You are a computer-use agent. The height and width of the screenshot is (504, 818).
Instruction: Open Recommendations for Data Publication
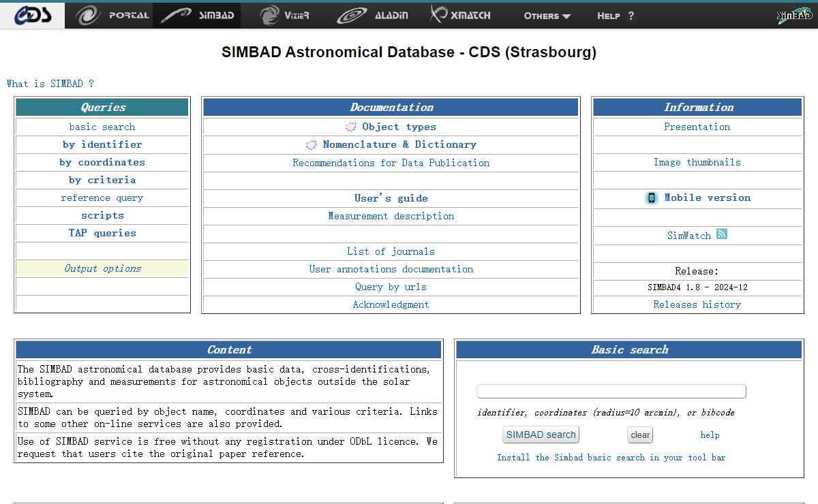pyautogui.click(x=391, y=163)
